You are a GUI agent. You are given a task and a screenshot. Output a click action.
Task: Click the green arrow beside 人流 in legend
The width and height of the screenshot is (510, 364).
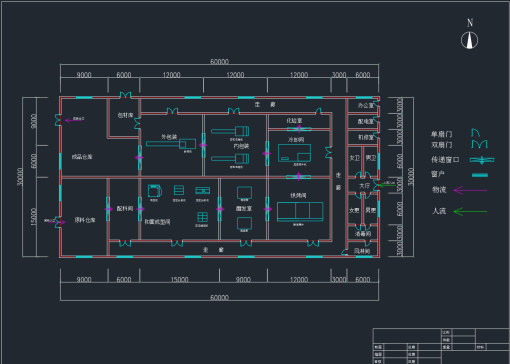470,211
